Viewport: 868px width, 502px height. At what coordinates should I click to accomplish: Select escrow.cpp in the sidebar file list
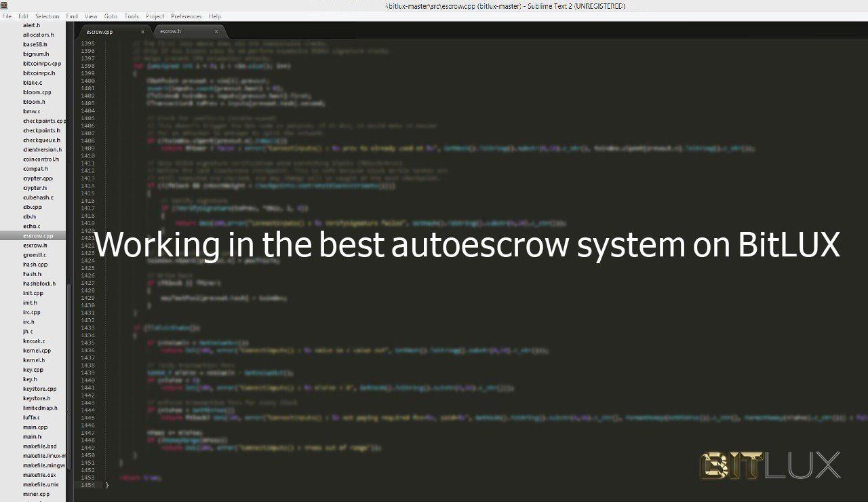[38, 235]
